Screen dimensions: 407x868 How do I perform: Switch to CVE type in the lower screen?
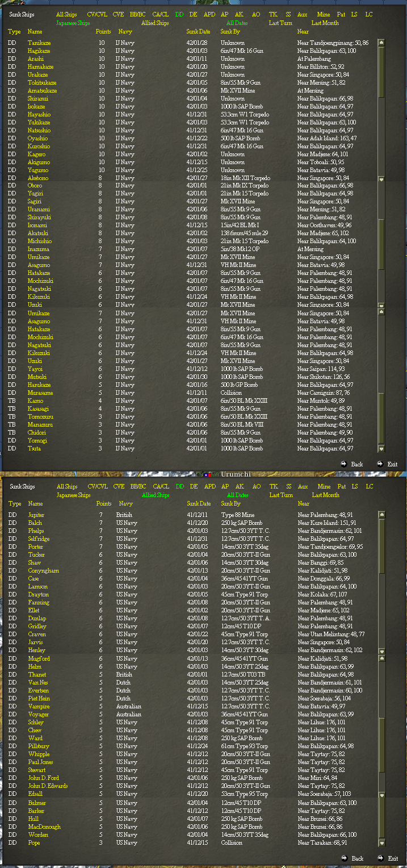119,486
